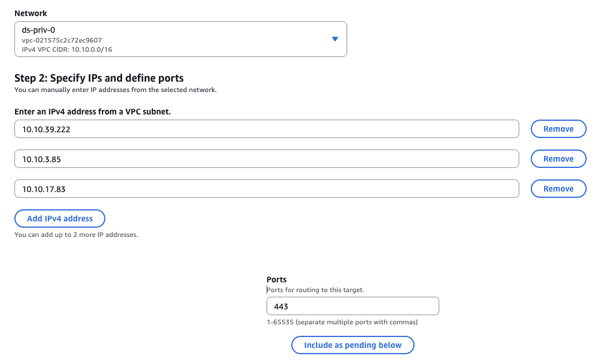Click the IPv4 VPC CIDR 10.10.0.0/16 text
Screen dimensions: 597x364
[63, 49]
